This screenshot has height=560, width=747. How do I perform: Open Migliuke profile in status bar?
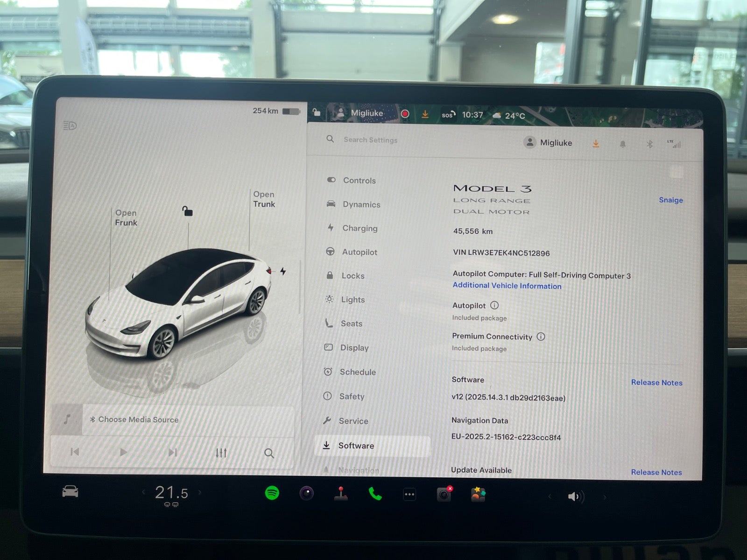tap(360, 113)
